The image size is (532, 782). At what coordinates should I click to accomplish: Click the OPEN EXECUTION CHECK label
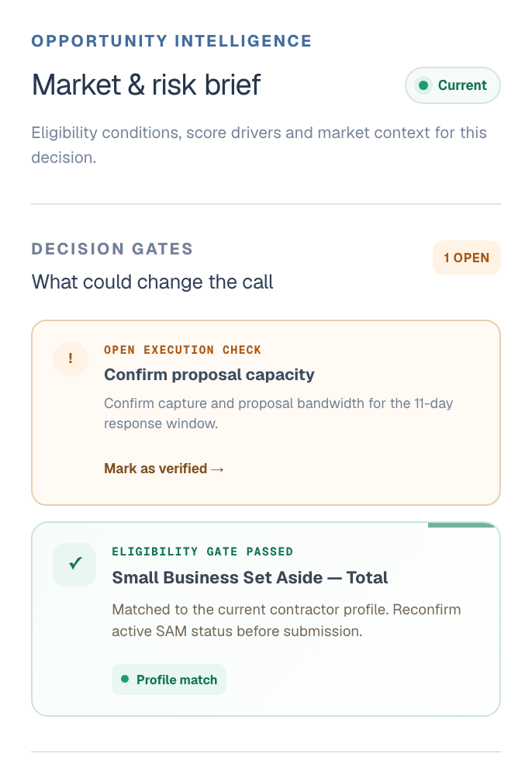182,350
